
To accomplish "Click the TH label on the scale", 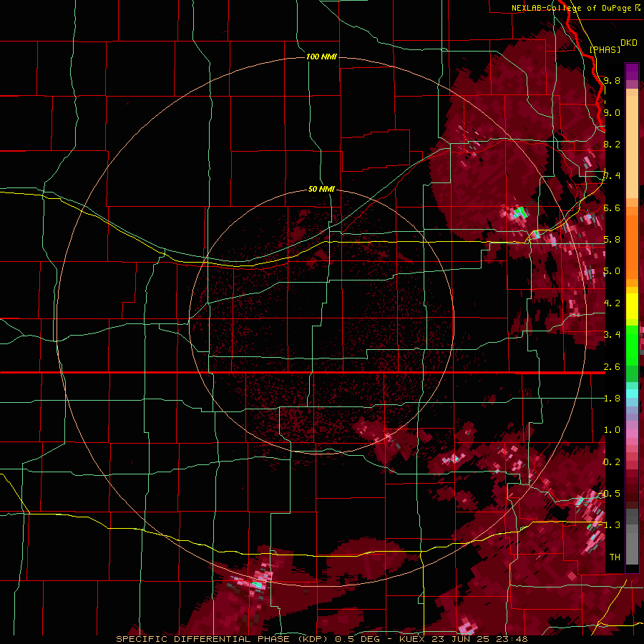I will click(615, 557).
